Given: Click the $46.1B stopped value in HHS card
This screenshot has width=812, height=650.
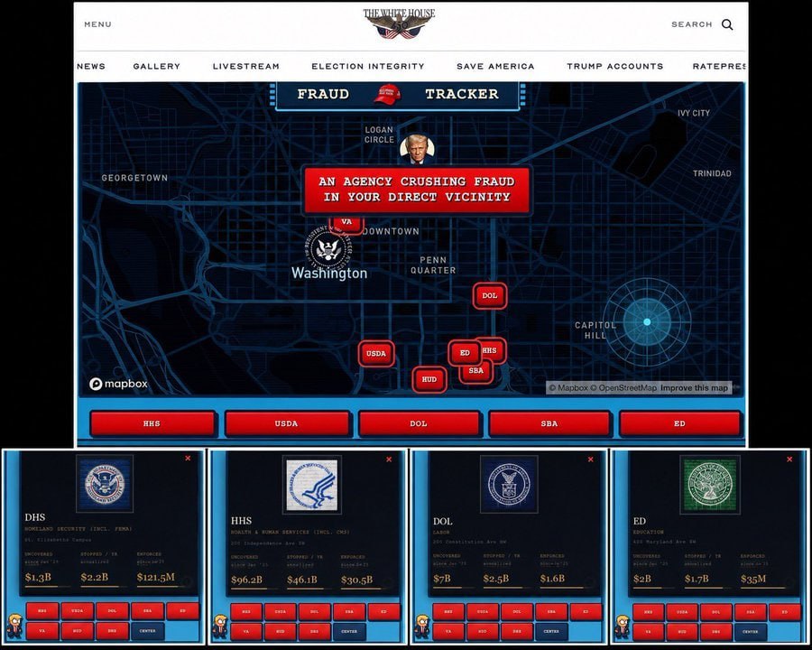Looking at the screenshot, I should coord(302,580).
